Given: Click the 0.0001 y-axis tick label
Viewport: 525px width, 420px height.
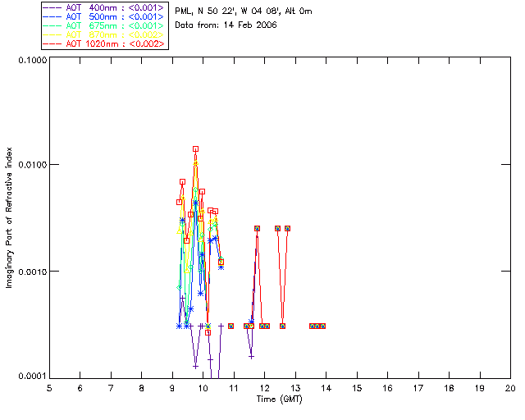Looking at the screenshot, I should coord(33,376).
